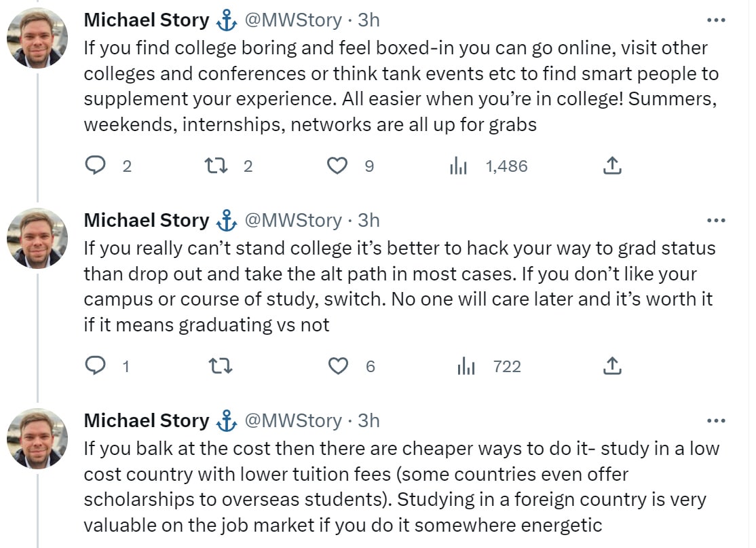
Task: Open Michael Story's profile from first tweet
Action: click(146, 20)
